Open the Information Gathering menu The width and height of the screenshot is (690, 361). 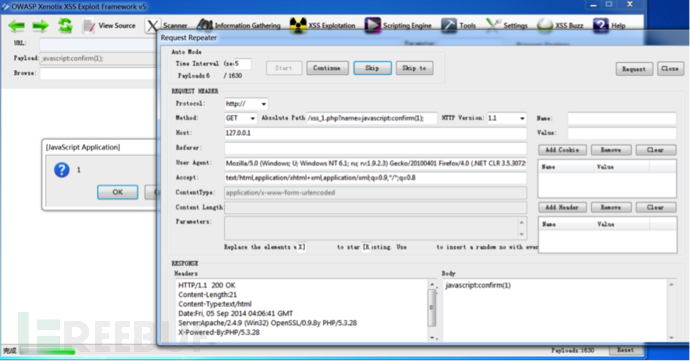(x=239, y=26)
